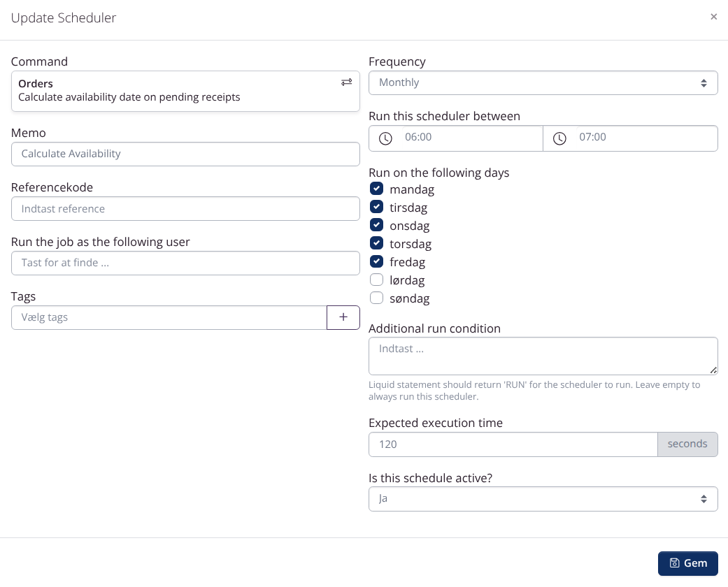The height and width of the screenshot is (587, 728).
Task: Click the Expected execution time field 120
Action: click(513, 444)
